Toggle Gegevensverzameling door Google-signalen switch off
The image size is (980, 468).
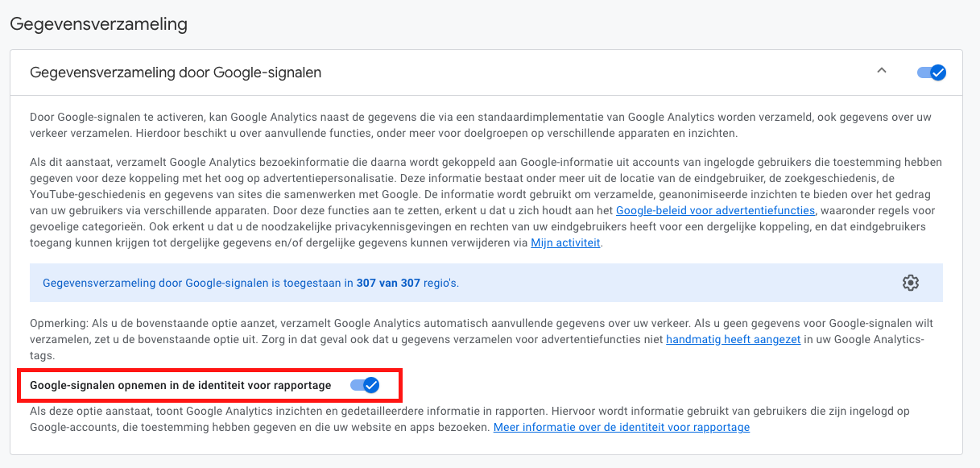[x=932, y=72]
